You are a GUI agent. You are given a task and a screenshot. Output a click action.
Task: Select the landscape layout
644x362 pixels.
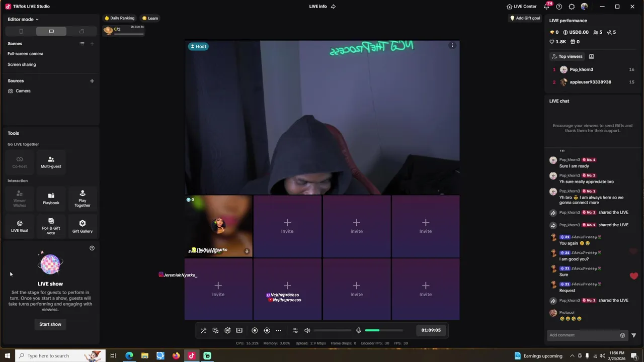(51, 31)
